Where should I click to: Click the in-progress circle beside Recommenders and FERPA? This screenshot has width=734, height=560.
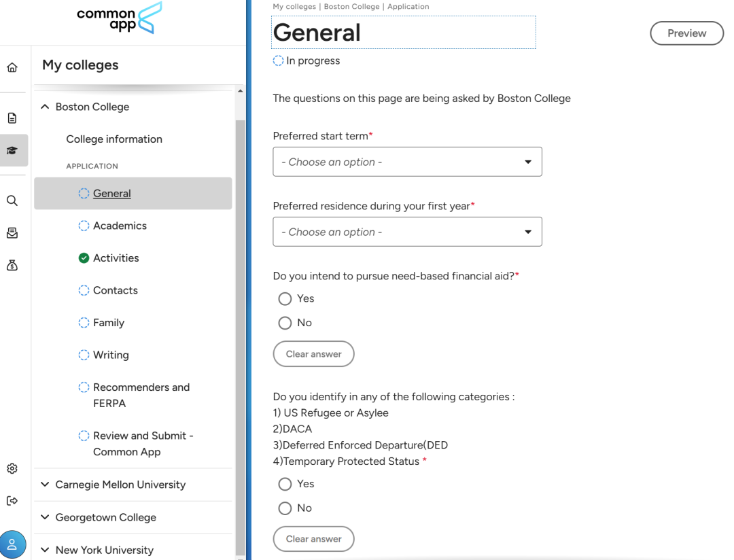pyautogui.click(x=84, y=387)
